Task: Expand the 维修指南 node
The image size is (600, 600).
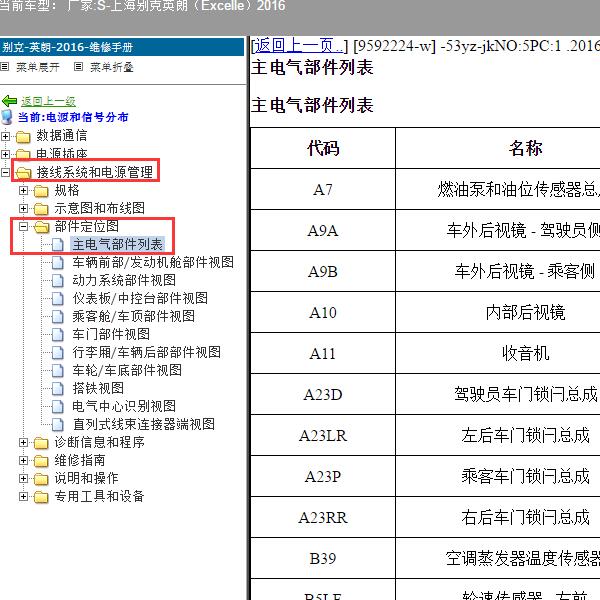Action: (x=23, y=460)
